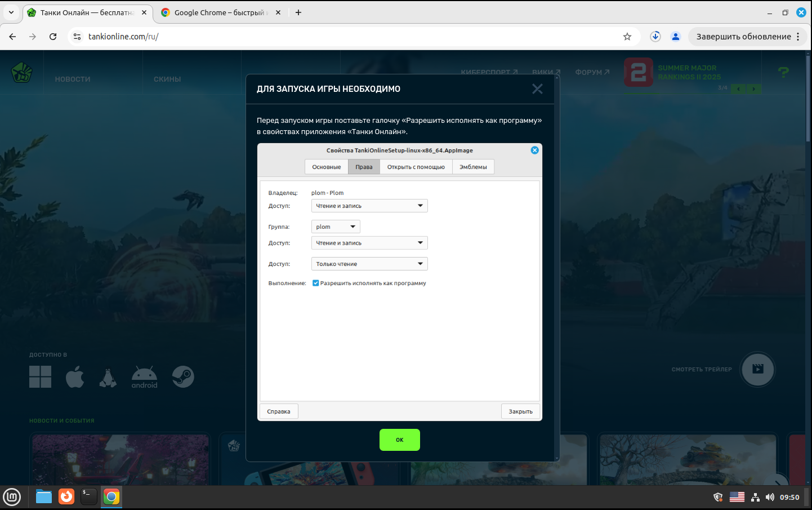Viewport: 812px width, 510px height.
Task: Switch to the Основные tab in properties
Action: click(327, 167)
